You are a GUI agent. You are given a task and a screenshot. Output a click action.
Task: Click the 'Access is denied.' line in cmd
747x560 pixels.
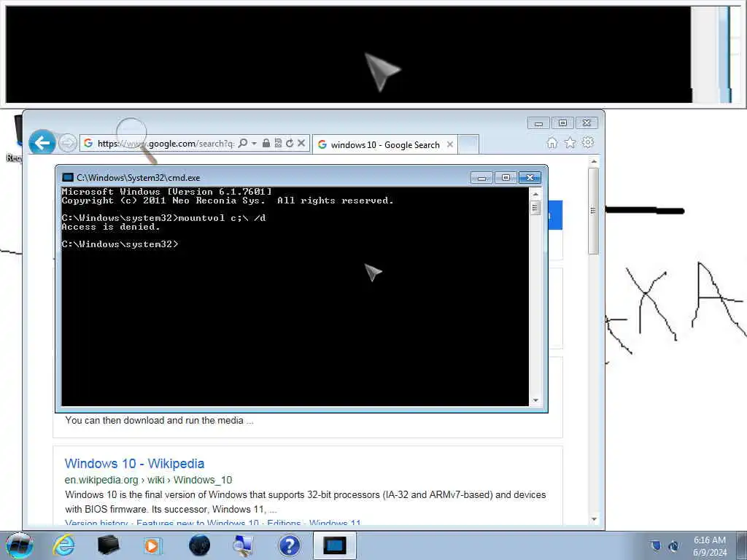tap(111, 227)
